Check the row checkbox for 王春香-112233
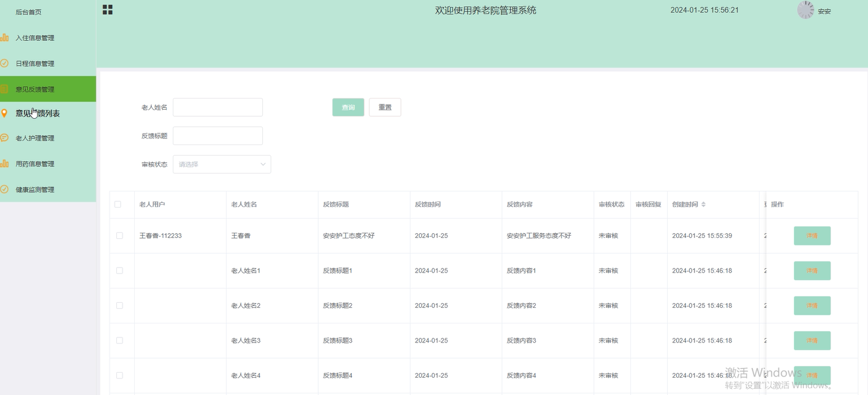868x395 pixels. 119,236
